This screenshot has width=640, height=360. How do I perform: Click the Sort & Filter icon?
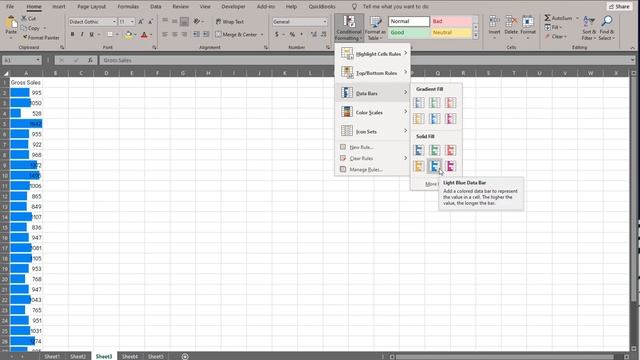tap(589, 21)
